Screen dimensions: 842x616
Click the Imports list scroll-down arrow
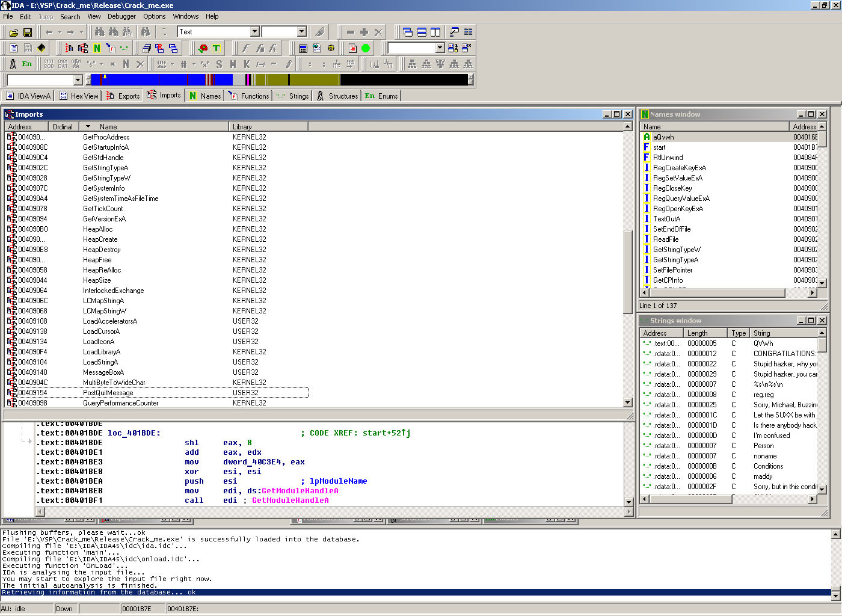(x=628, y=402)
